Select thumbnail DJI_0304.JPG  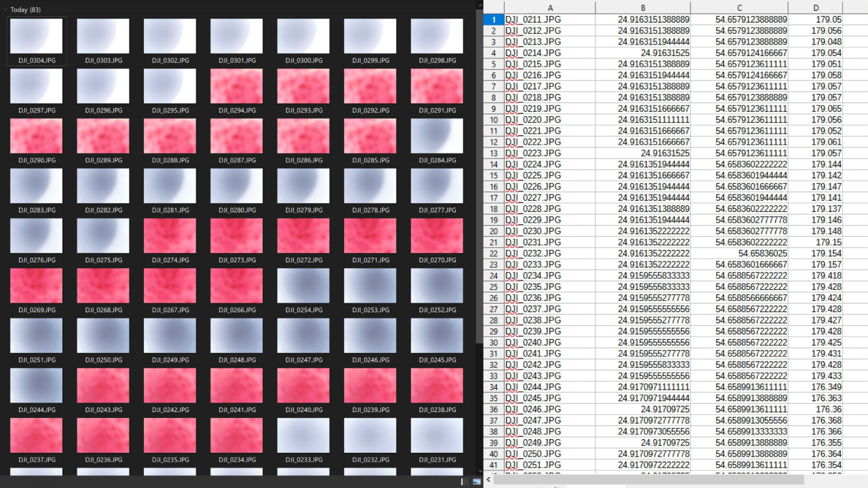(36, 36)
